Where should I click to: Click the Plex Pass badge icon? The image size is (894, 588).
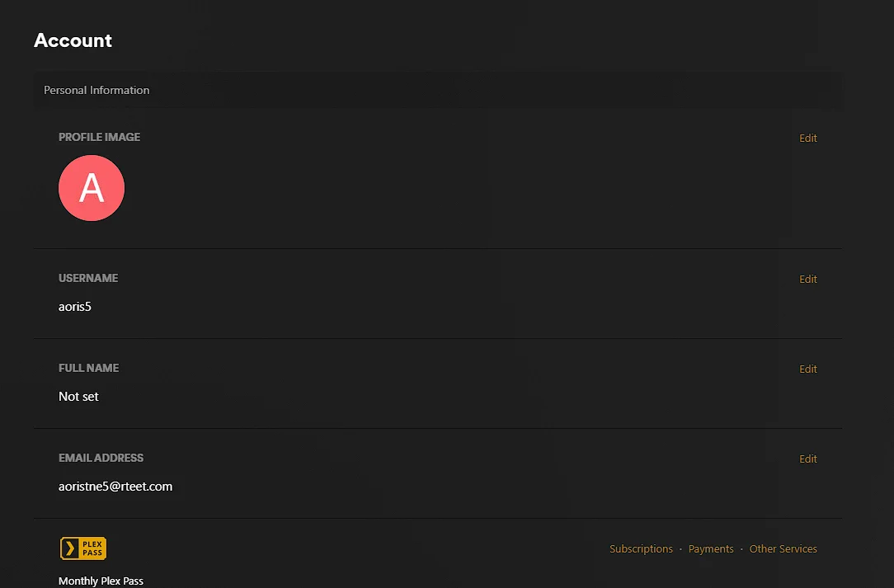[83, 548]
